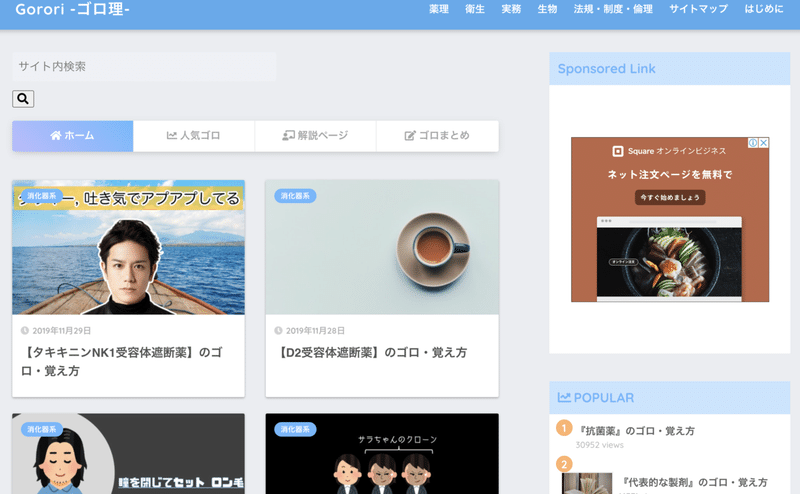Open 【タキキニンNK1受容体遮断薬】のゴロ・覚え方 title

pyautogui.click(x=121, y=361)
